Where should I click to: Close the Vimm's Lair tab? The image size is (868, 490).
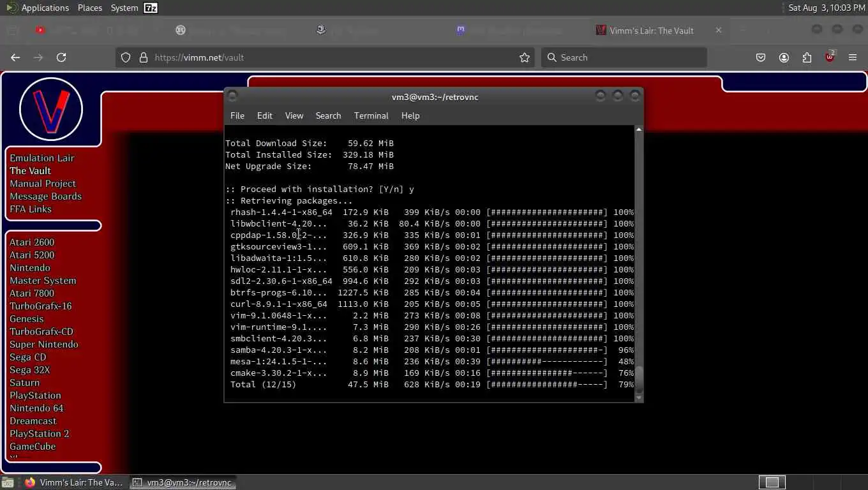pos(719,30)
